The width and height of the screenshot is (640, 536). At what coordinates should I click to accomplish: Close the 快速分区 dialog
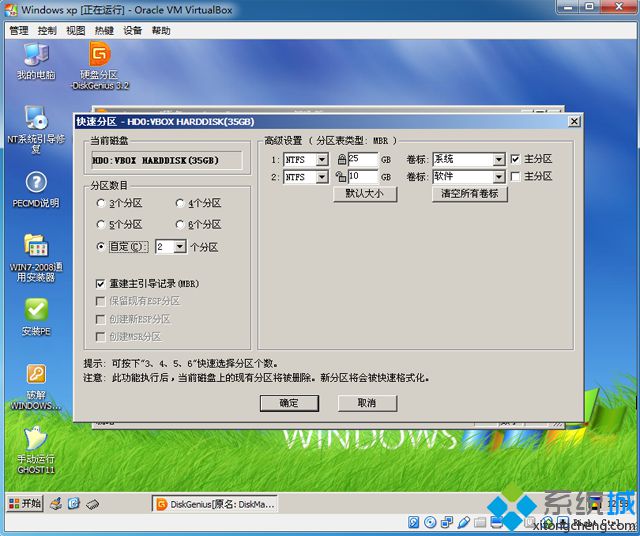pyautogui.click(x=574, y=121)
